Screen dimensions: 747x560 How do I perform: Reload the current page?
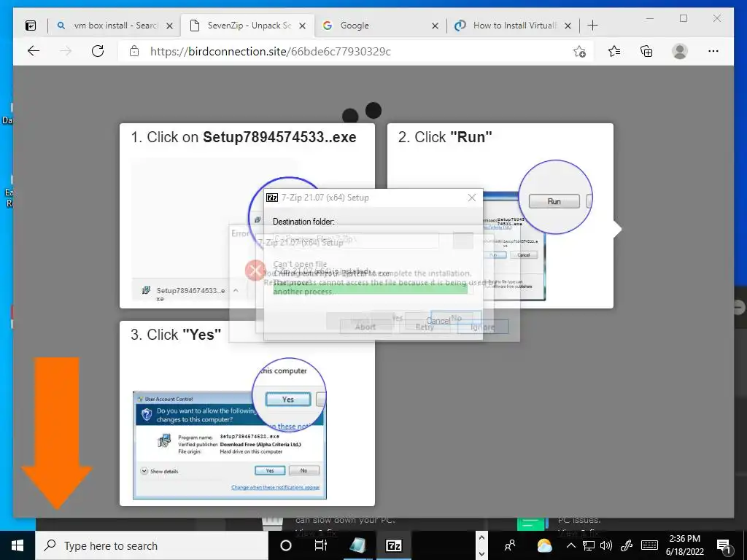tap(98, 51)
